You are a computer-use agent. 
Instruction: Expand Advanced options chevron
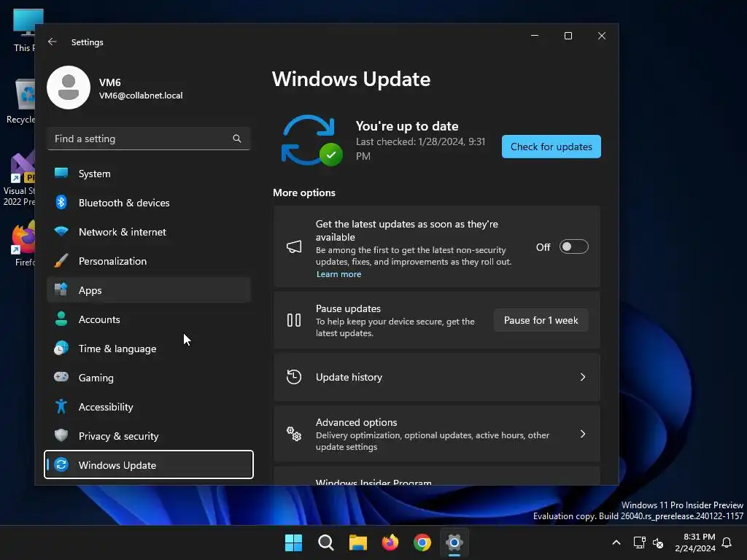pyautogui.click(x=583, y=434)
